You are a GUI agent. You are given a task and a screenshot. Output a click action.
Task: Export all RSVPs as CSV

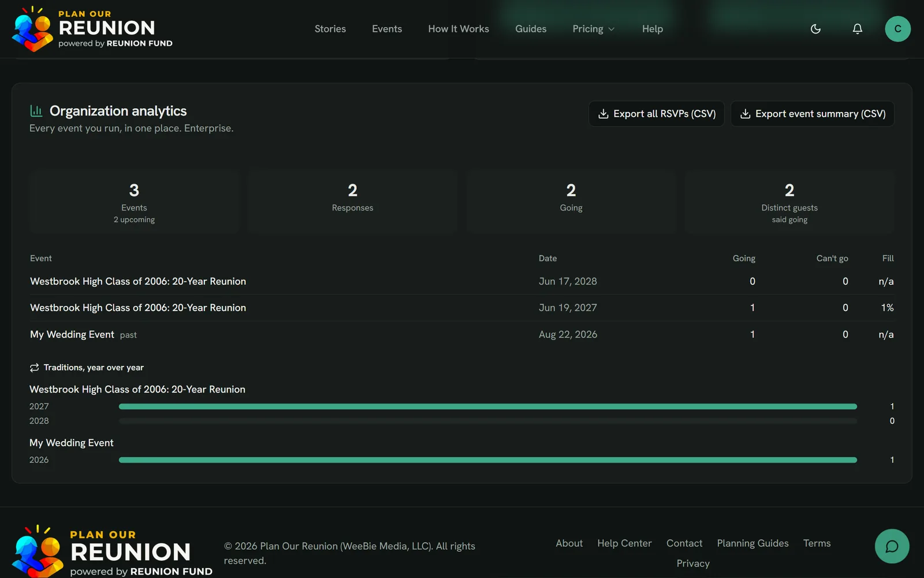(657, 114)
